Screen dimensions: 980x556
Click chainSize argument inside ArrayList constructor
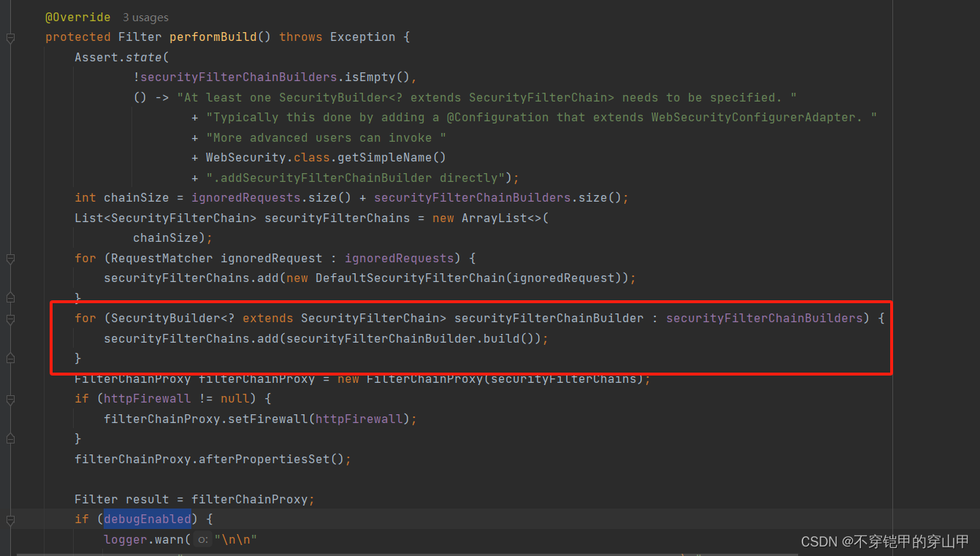166,237
